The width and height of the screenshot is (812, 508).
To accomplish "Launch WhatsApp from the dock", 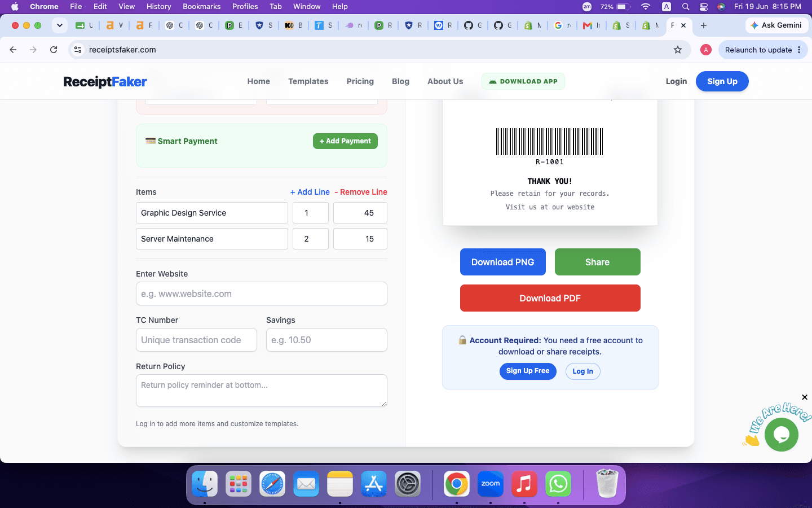I will tap(558, 484).
